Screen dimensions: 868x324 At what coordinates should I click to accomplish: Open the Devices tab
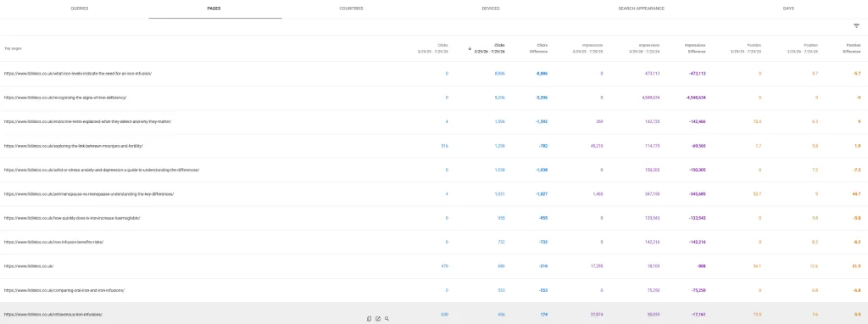point(491,8)
